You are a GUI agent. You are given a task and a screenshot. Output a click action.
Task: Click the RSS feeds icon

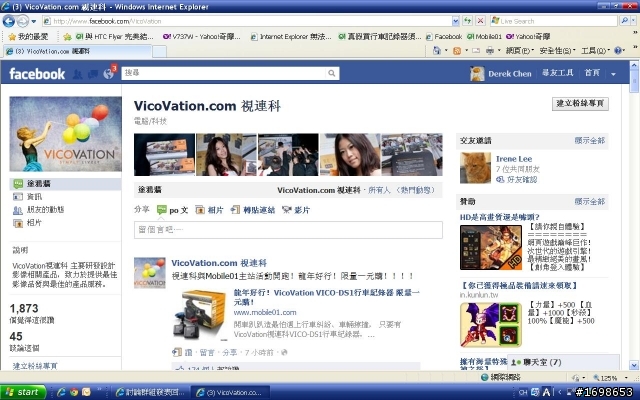457,51
